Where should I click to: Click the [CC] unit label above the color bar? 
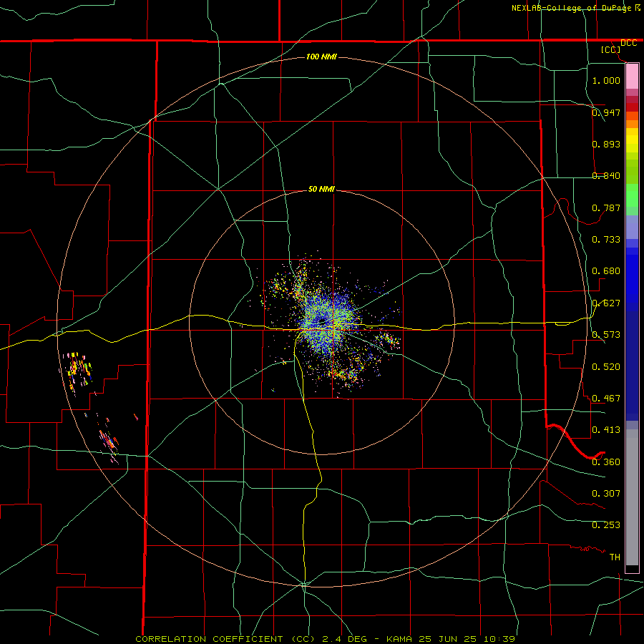point(610,49)
